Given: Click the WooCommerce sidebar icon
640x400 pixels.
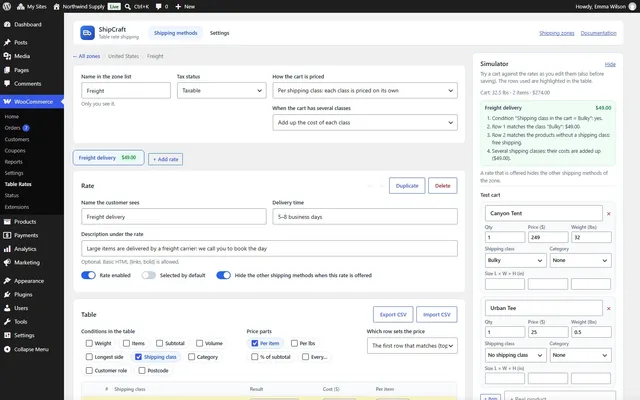Looking at the screenshot, I should pos(7,101).
